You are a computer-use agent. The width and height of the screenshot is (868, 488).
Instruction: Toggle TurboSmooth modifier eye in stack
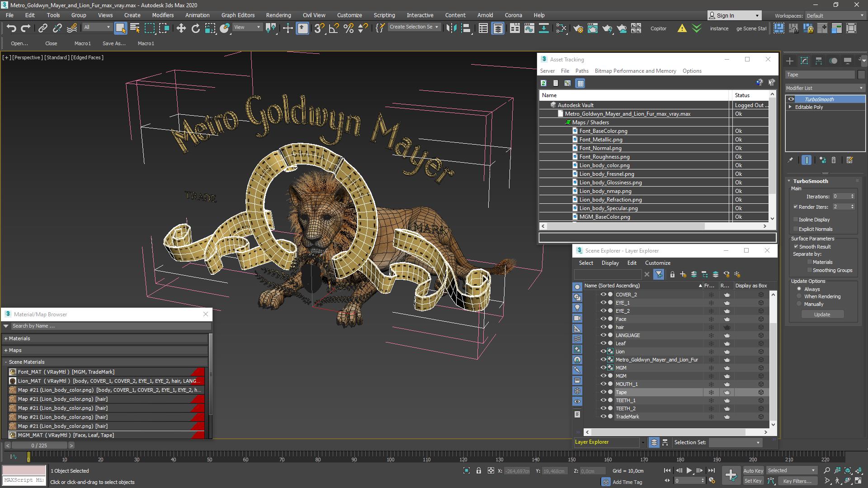791,99
